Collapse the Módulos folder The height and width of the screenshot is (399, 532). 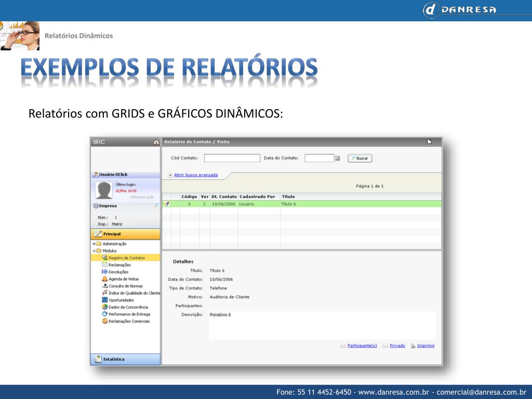click(94, 250)
